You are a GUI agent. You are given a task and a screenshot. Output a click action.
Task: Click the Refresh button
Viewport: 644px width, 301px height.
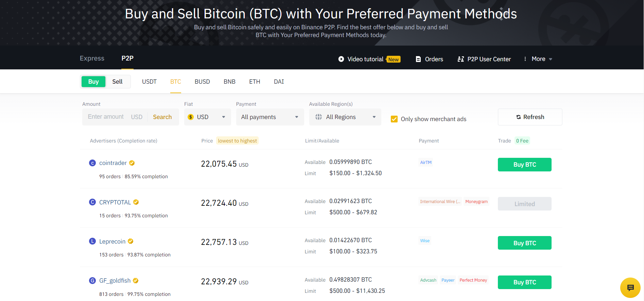coord(530,117)
